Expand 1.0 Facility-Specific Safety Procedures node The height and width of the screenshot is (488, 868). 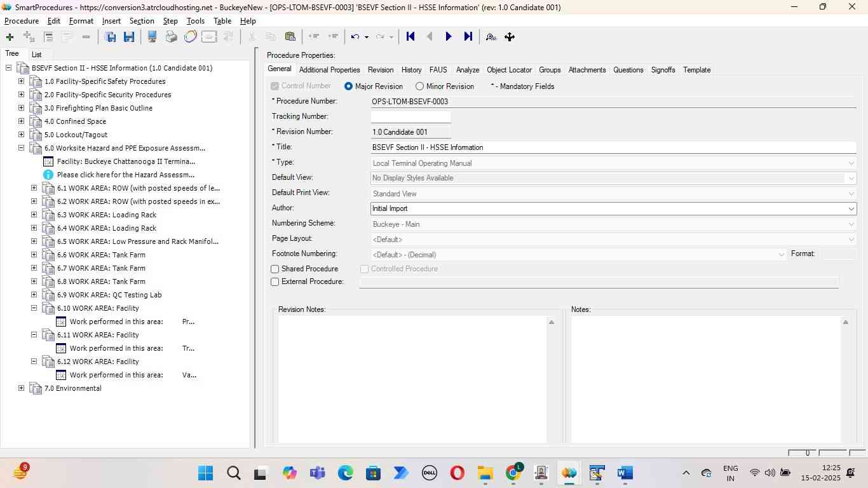tap(21, 81)
